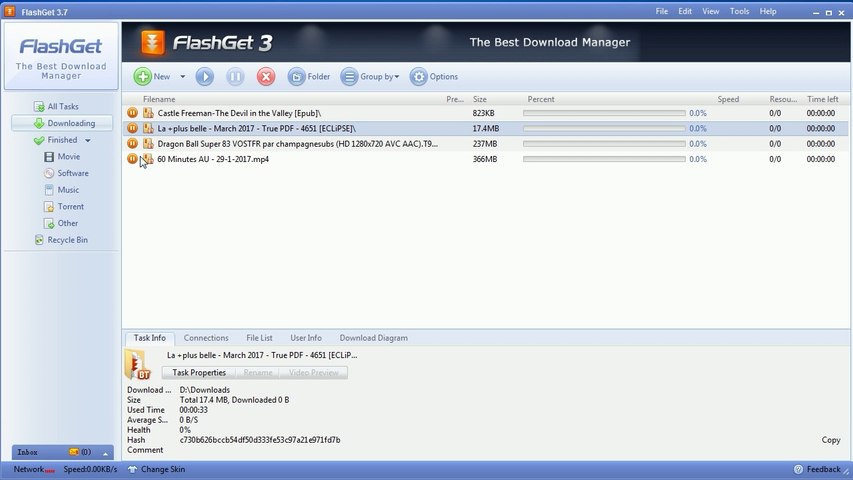Image resolution: width=853 pixels, height=480 pixels.
Task: Click torrent file icon of La +plus belle row
Action: [148, 128]
